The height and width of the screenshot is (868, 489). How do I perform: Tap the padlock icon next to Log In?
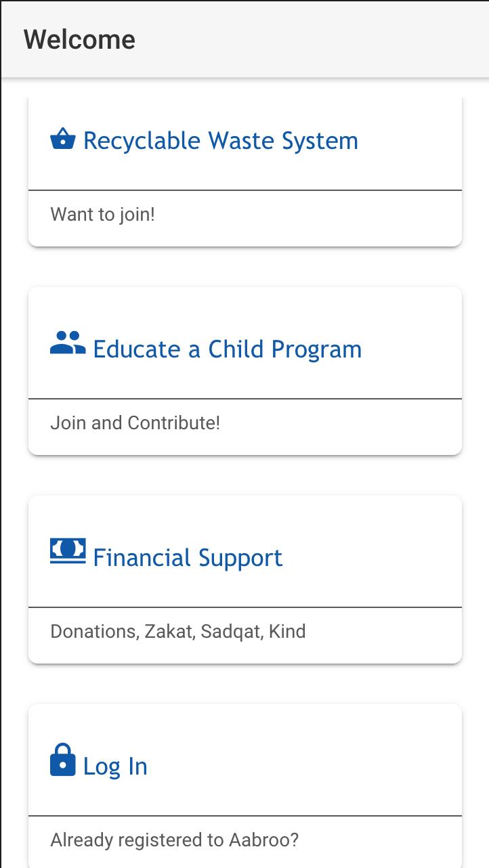(63, 760)
